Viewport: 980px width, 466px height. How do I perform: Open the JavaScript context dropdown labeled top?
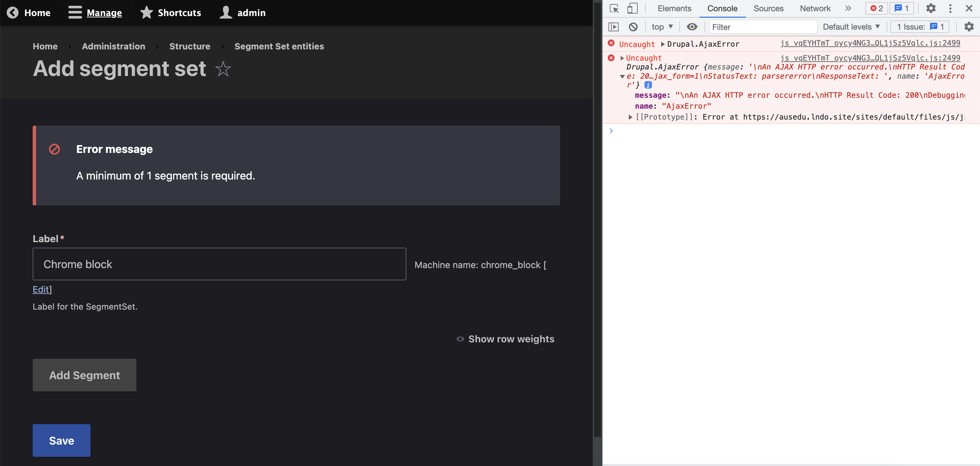(x=662, y=27)
